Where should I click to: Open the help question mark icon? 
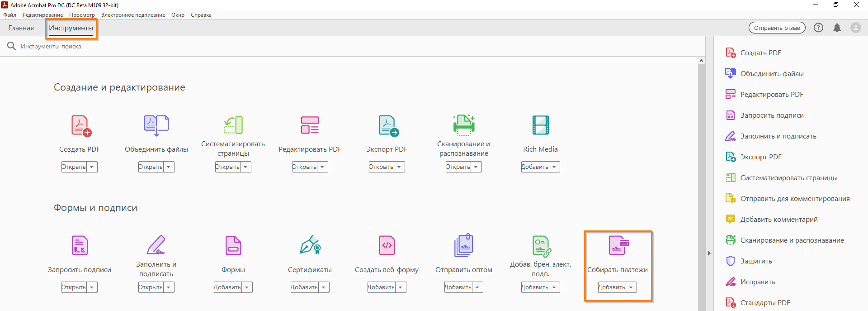(818, 28)
